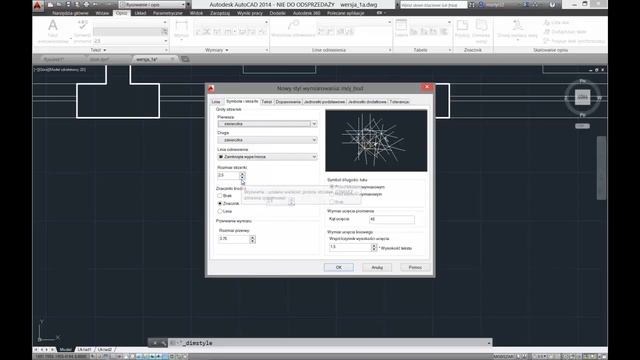Viewport: 640px width, 360px height.
Task: Click the Save icon in quick access toolbar
Action: (x=68, y=5)
